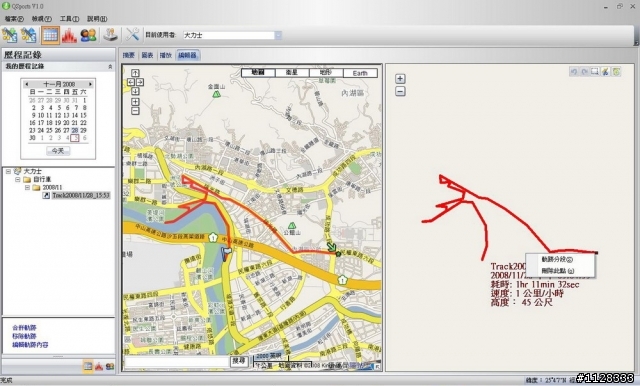Collapse the 自行車 folder node
Image resolution: width=640 pixels, height=386 pixels.
click(18, 180)
